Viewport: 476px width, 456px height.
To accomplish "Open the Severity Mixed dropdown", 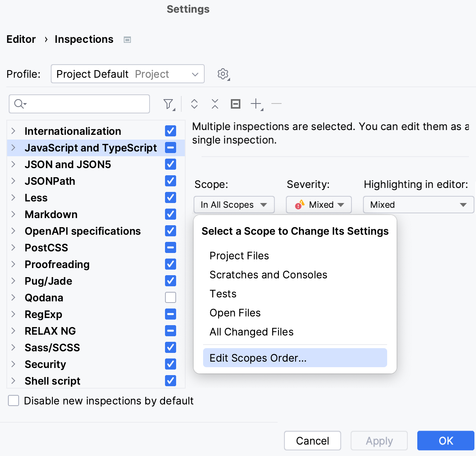I will click(319, 205).
